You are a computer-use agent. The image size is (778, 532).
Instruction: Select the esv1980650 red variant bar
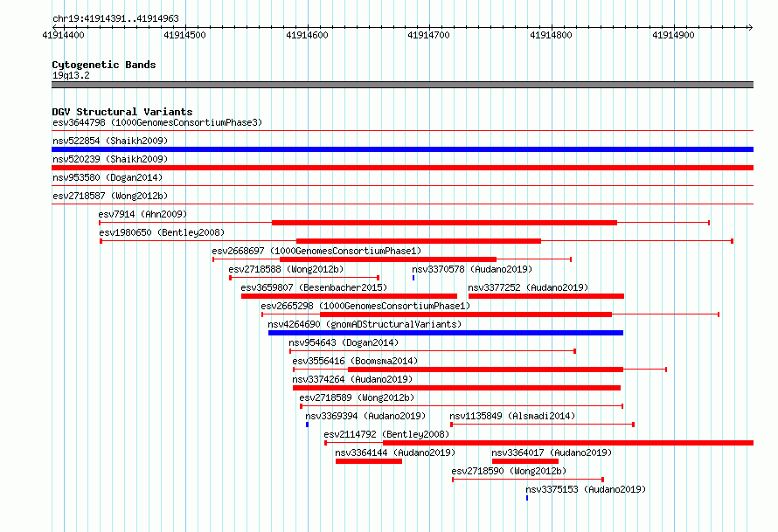(x=418, y=241)
